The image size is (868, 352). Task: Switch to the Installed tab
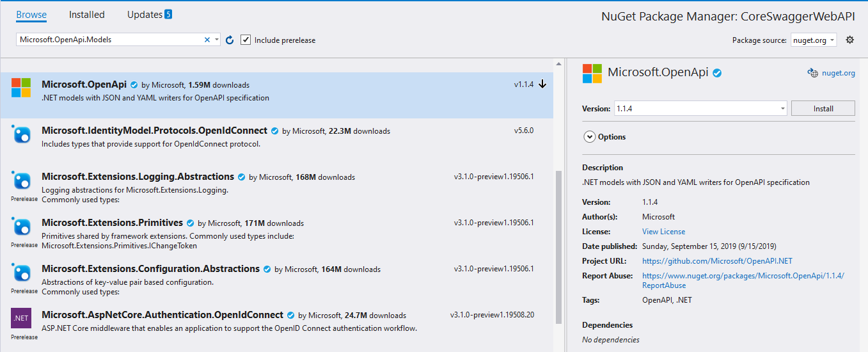point(86,15)
